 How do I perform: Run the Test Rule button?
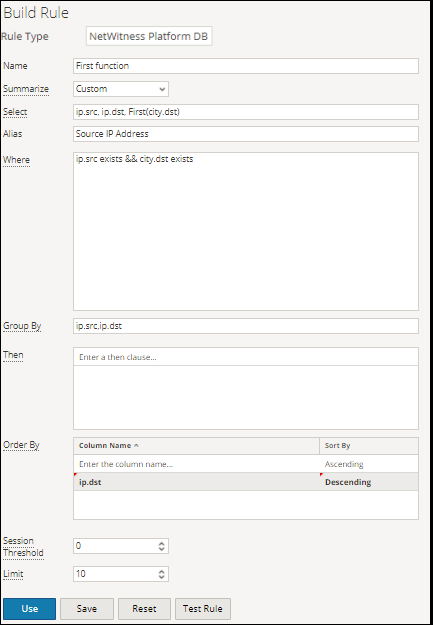[203, 609]
